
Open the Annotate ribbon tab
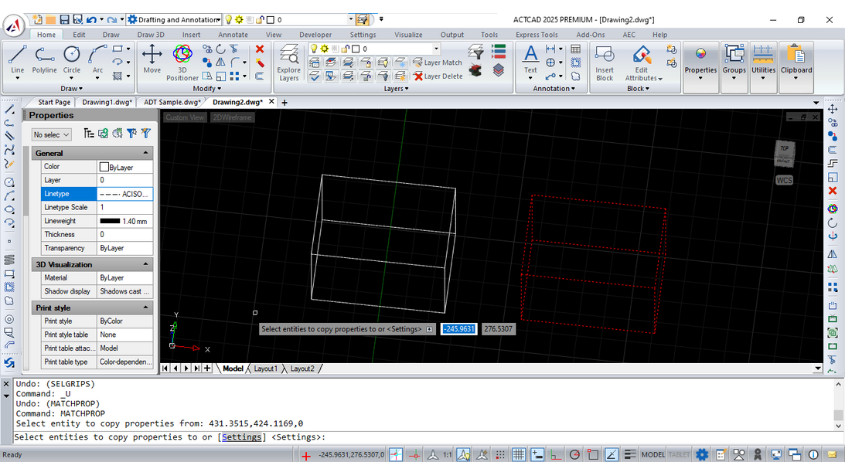233,35
